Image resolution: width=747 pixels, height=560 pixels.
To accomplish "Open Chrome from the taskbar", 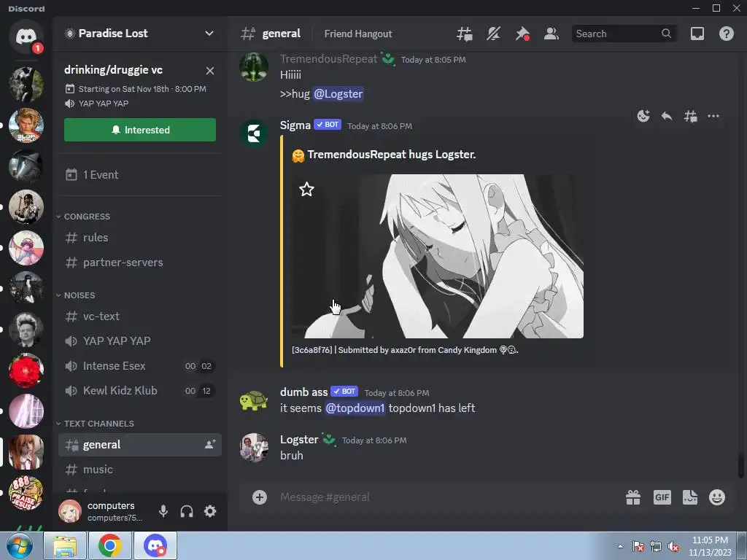I will click(x=110, y=546).
